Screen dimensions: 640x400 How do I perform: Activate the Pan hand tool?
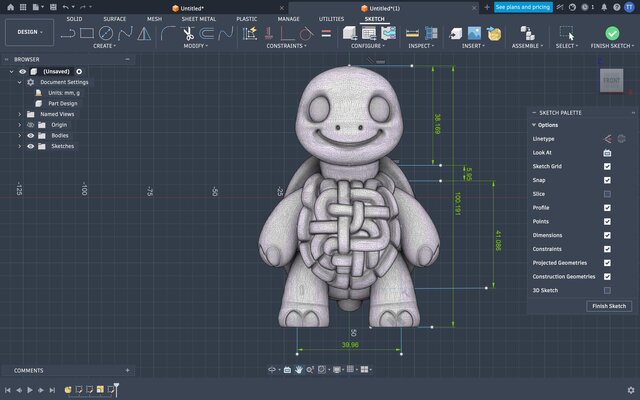coord(298,370)
